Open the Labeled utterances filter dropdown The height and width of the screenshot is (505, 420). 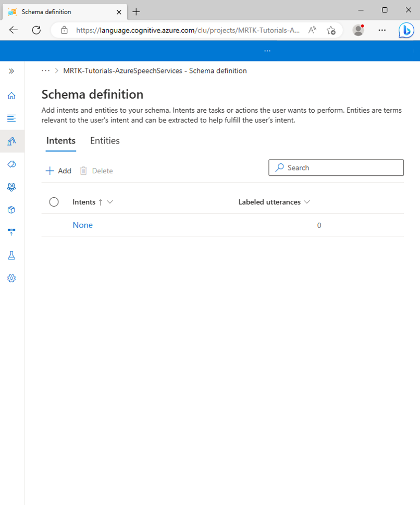pyautogui.click(x=307, y=202)
